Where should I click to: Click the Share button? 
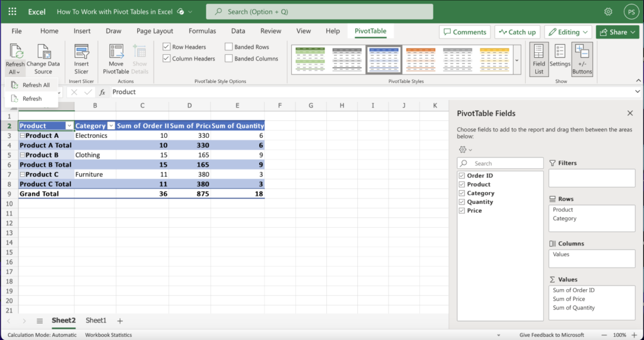pos(618,32)
